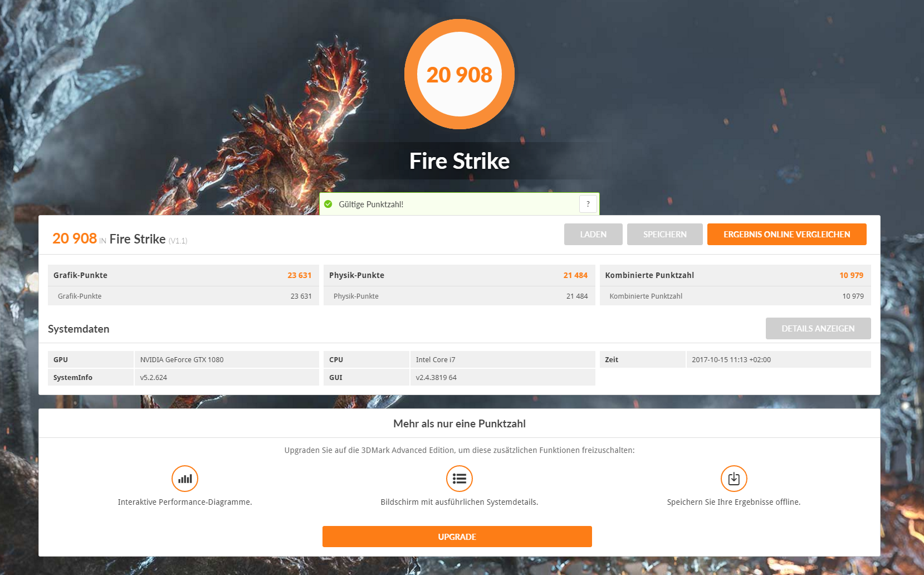Click the Grafik-Punkte sub-row label
The width and height of the screenshot is (924, 575).
coord(80,296)
